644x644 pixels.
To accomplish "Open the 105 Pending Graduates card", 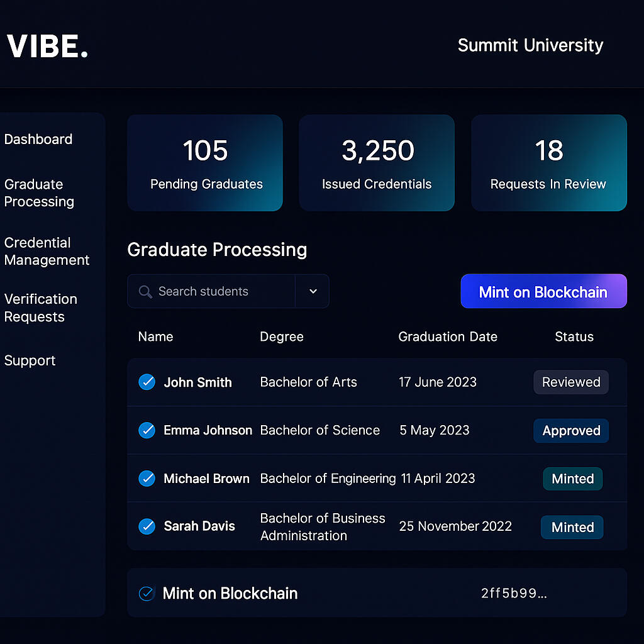I will click(205, 163).
